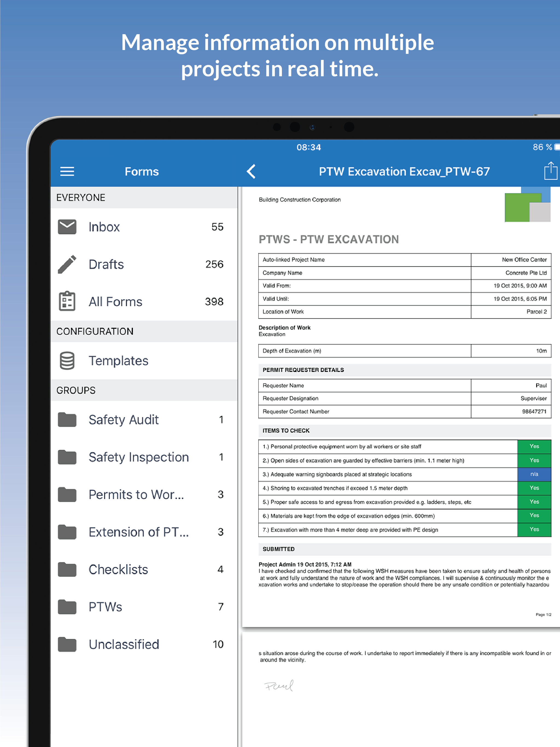This screenshot has height=747, width=560.
Task: Click the company logo in form header
Action: pyautogui.click(x=527, y=205)
